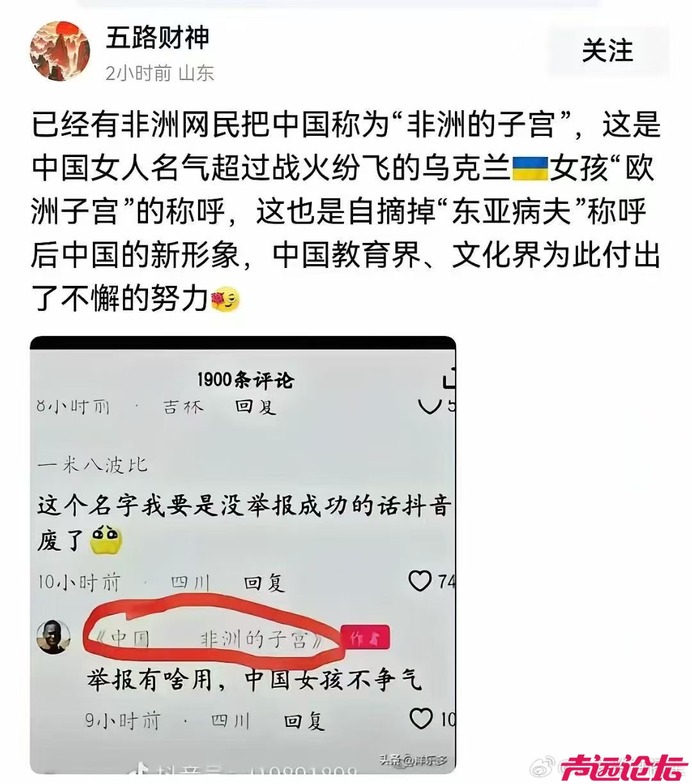The height and width of the screenshot is (784, 692).
Task: Open the 一米八波比 commenter name
Action: [92, 464]
